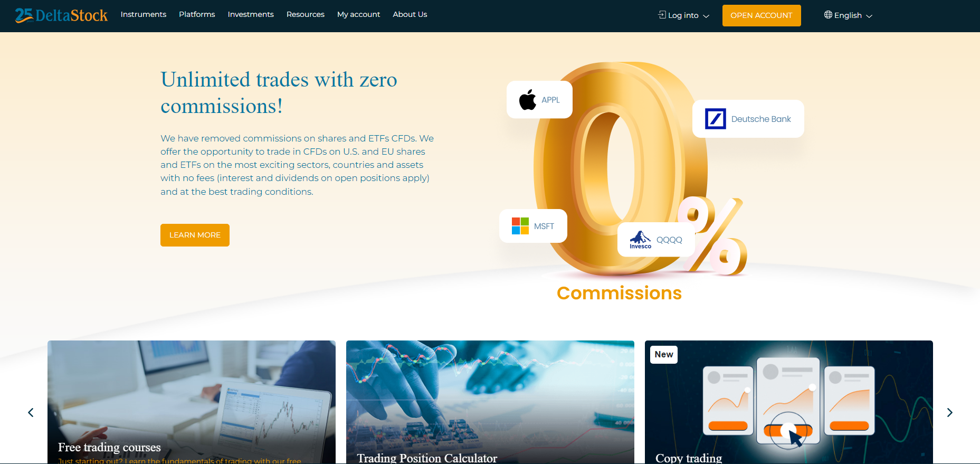Open the Instruments menu
Screen dimensions: 980x464
click(144, 14)
